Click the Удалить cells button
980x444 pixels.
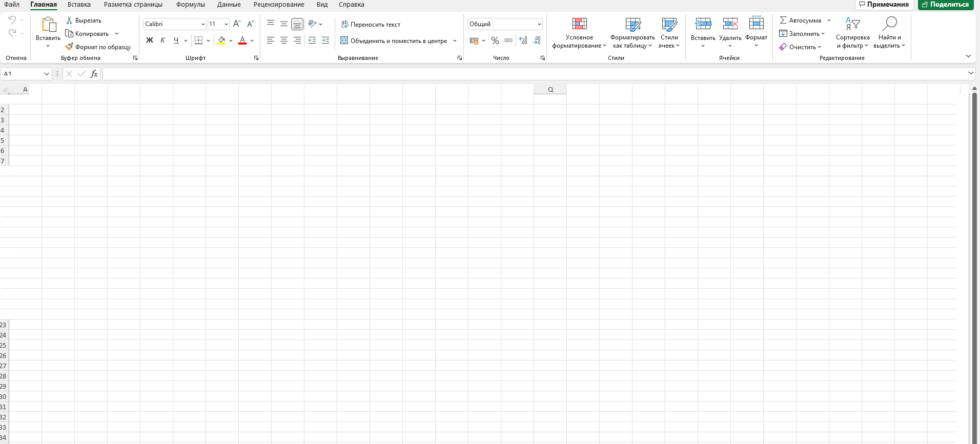[730, 33]
